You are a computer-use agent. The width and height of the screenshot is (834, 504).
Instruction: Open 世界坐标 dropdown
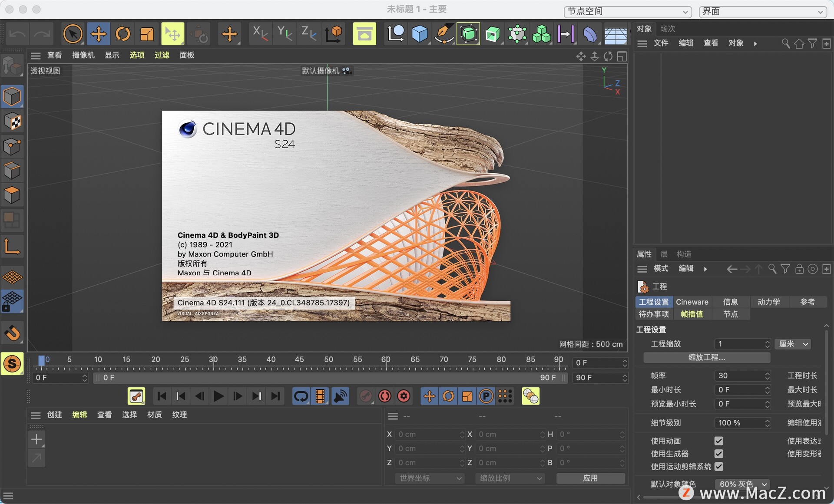point(430,478)
